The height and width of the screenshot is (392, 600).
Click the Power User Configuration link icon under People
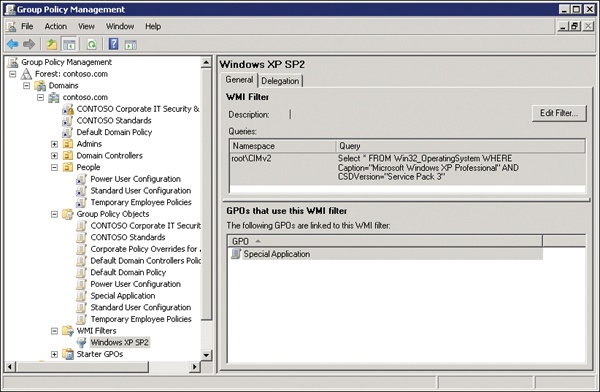pyautogui.click(x=81, y=179)
